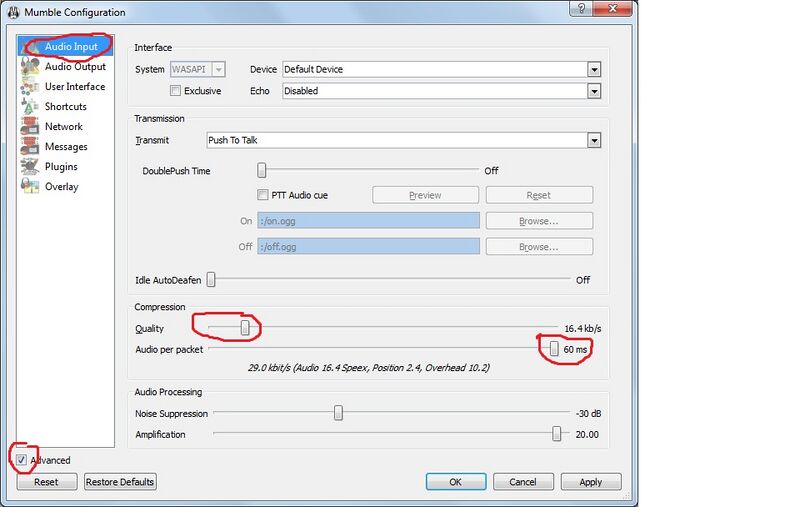Screen dimensions: 800x507
Task: Open the Echo dropdown list
Action: click(x=593, y=91)
